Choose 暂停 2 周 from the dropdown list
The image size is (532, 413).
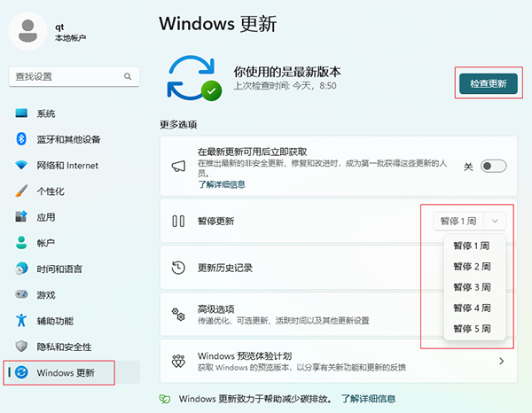(x=474, y=267)
